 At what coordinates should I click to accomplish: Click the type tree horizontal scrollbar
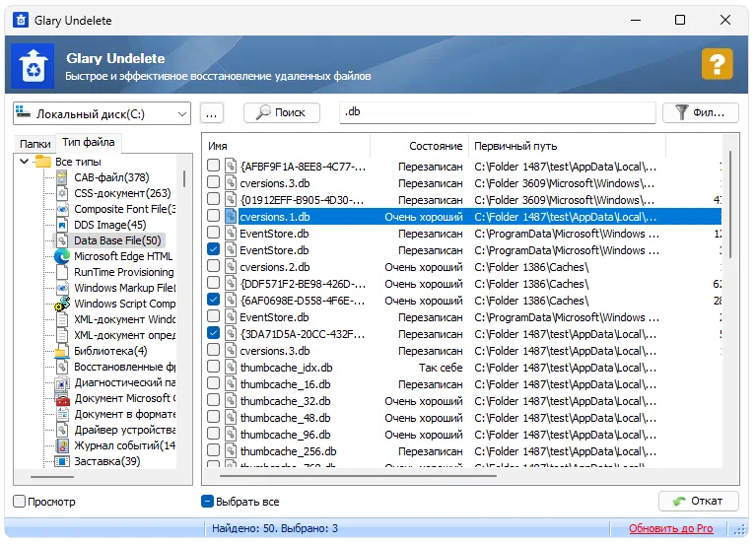(52, 477)
